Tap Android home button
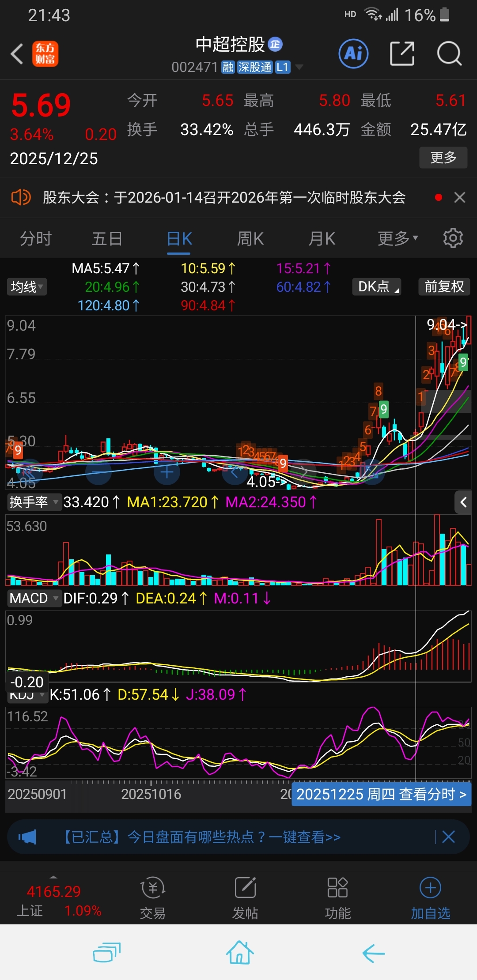Viewport: 477px width, 980px height. pos(240,952)
